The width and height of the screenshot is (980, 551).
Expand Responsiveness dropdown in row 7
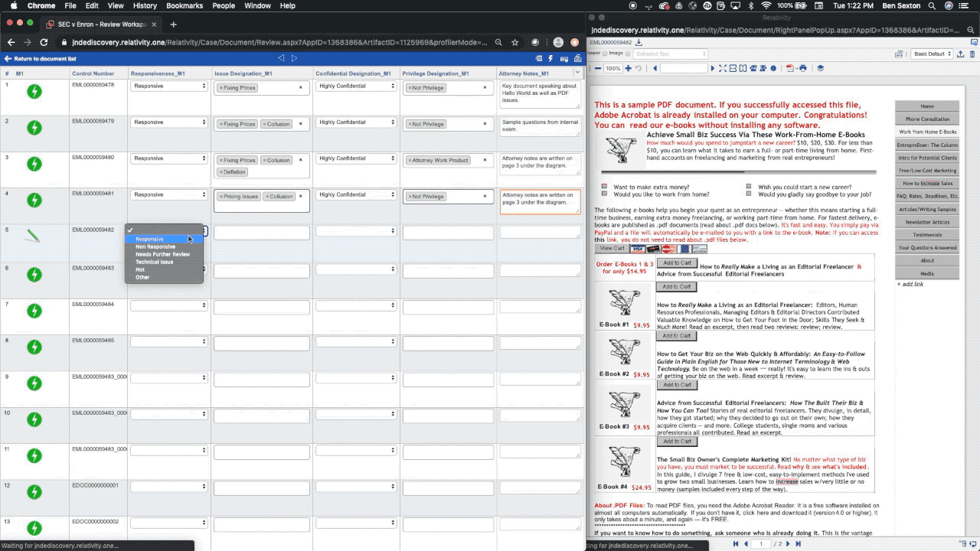tap(168, 305)
